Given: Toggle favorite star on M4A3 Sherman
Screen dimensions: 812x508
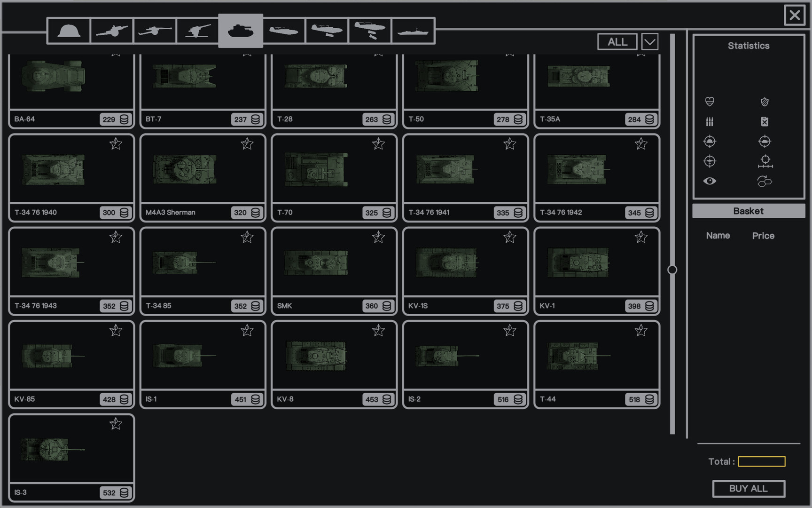Looking at the screenshot, I should point(247,144).
